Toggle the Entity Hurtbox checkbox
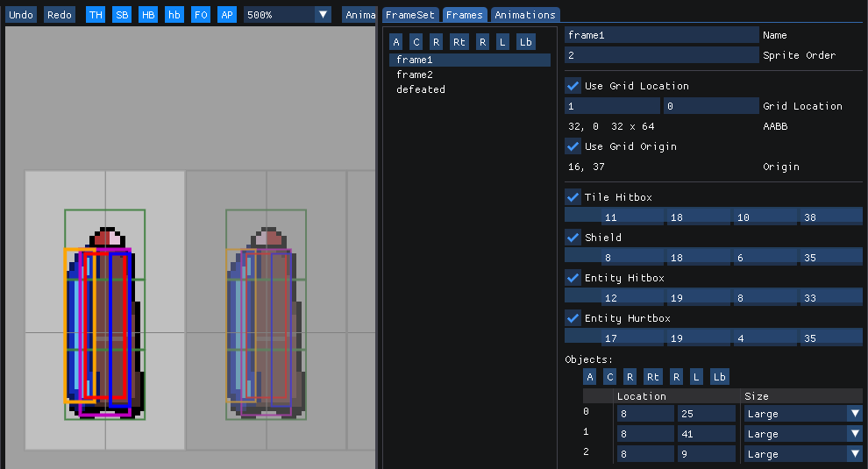The height and width of the screenshot is (469, 868). pyautogui.click(x=573, y=318)
